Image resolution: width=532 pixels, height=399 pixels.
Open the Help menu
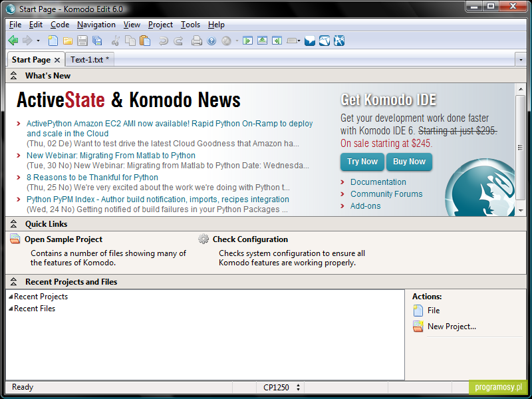pyautogui.click(x=216, y=25)
